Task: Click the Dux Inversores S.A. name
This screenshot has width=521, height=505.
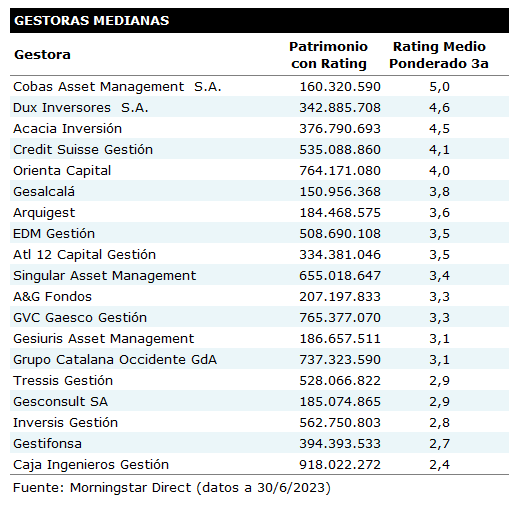Action: [81, 108]
